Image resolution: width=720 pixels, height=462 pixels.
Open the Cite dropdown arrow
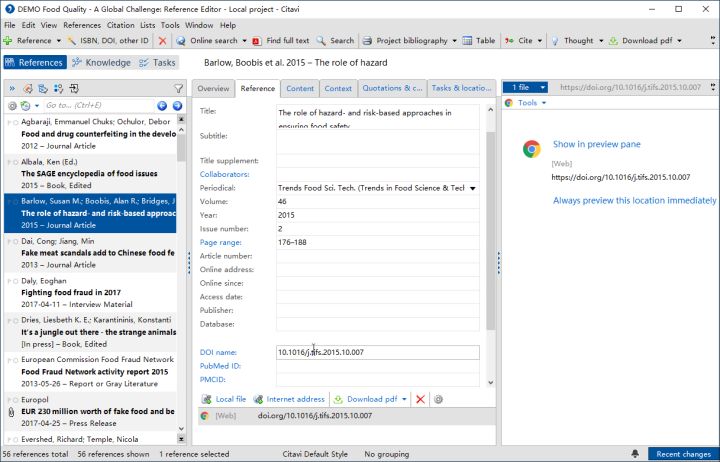pos(540,40)
